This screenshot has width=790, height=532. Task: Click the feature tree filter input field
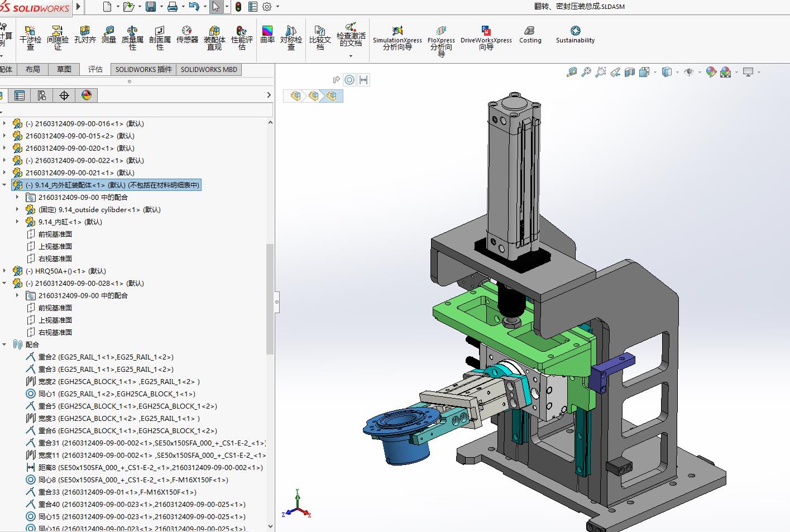coord(136,111)
